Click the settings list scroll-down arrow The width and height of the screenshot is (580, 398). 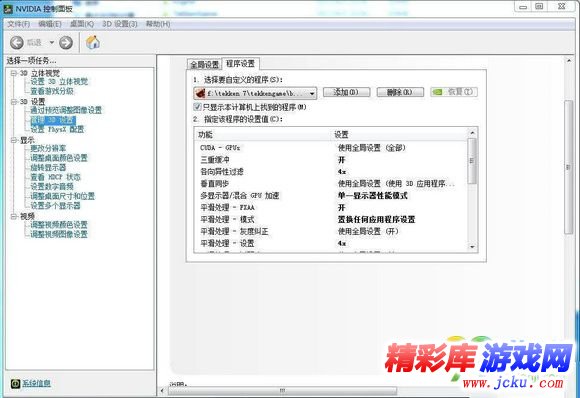point(472,247)
